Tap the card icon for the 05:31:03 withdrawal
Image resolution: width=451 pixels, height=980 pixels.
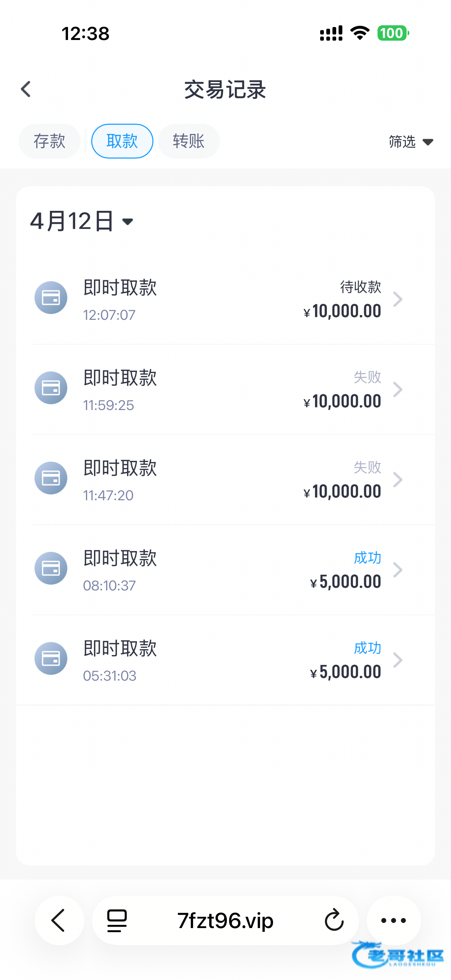coord(51,658)
